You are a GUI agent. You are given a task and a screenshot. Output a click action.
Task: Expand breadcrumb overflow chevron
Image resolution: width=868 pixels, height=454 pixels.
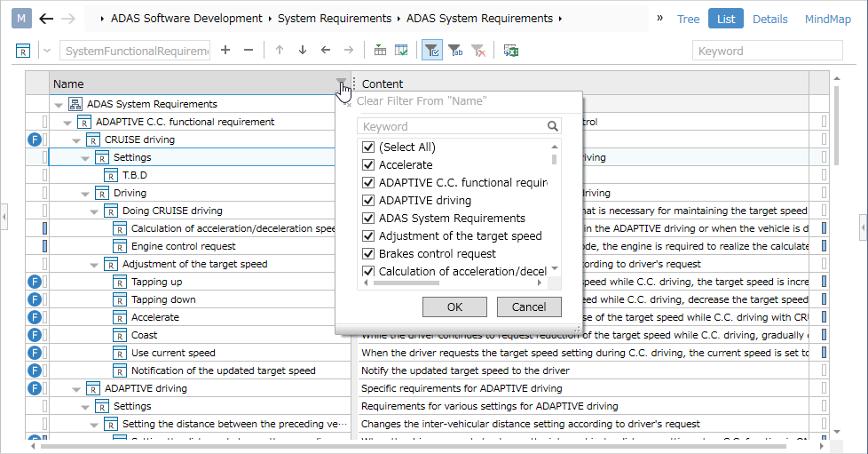pyautogui.click(x=659, y=18)
